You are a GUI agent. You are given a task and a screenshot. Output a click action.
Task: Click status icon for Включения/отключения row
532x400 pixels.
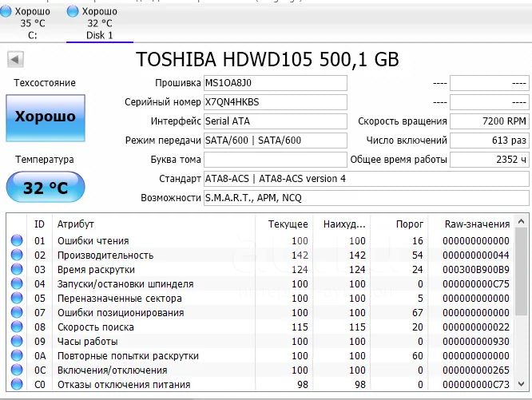17,370
